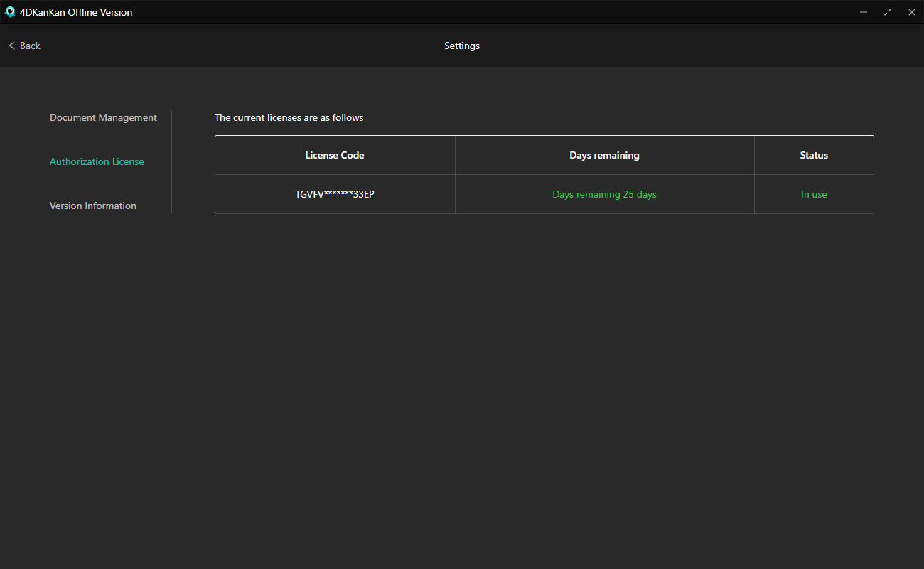Click the vertical divider beside the sidebar
Viewport: 924px width, 569px height.
pyautogui.click(x=171, y=161)
